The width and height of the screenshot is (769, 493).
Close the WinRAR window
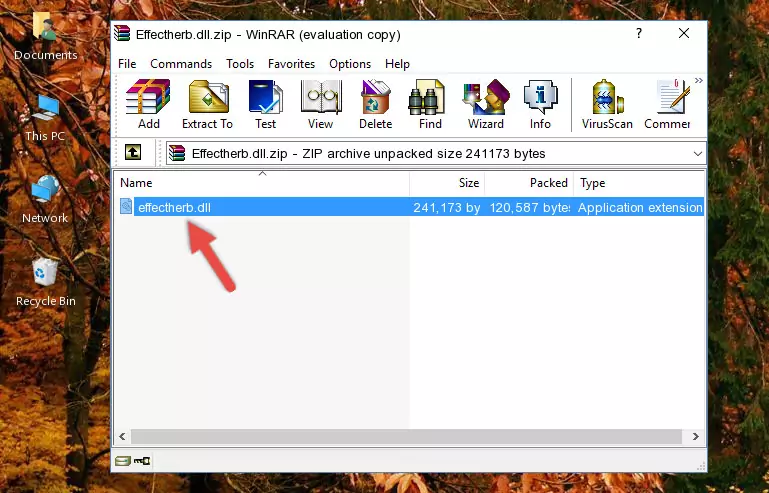684,33
